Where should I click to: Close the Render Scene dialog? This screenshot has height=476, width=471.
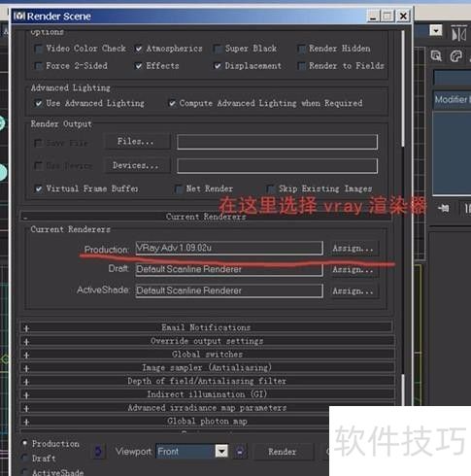[403, 17]
